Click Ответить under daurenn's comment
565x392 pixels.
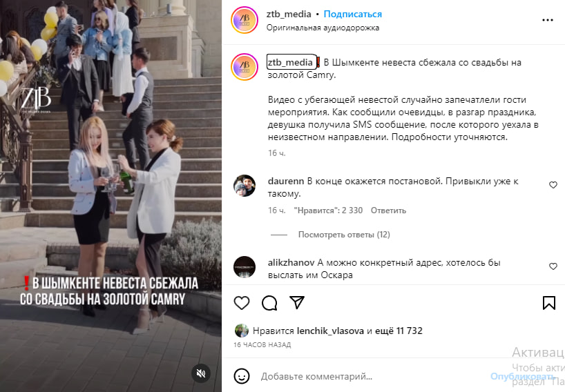(x=388, y=210)
